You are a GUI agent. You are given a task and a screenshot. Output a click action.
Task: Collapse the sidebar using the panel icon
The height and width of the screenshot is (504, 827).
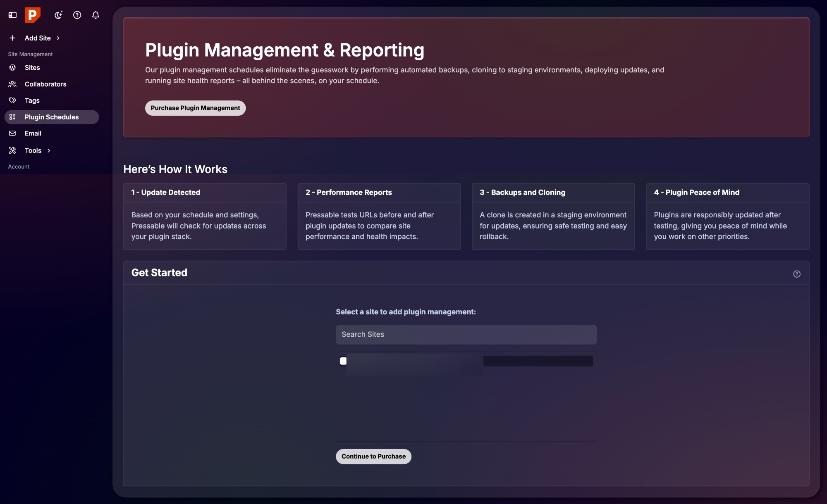[12, 15]
